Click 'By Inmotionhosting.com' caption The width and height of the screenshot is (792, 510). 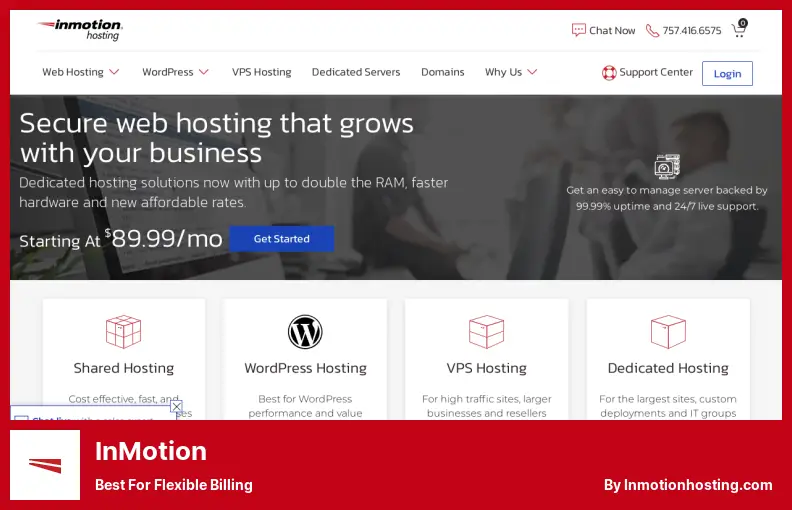(x=688, y=485)
